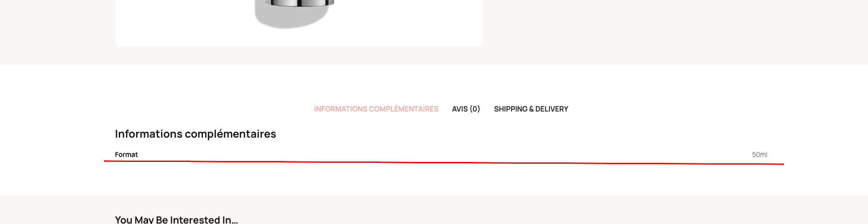The image size is (868, 224).
Task: Click the (0) review count in the Avis tab
Action: (x=475, y=109)
